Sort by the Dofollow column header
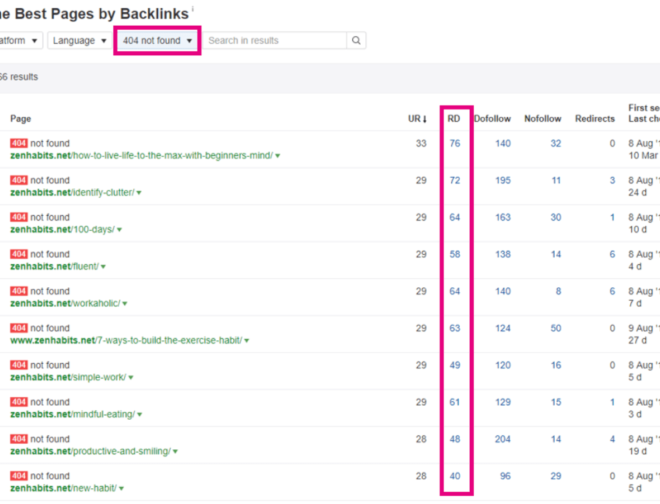660x504 pixels. (x=492, y=119)
